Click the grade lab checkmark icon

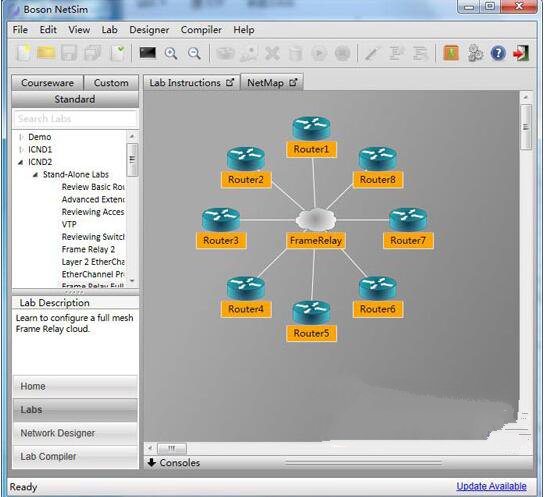tap(118, 53)
